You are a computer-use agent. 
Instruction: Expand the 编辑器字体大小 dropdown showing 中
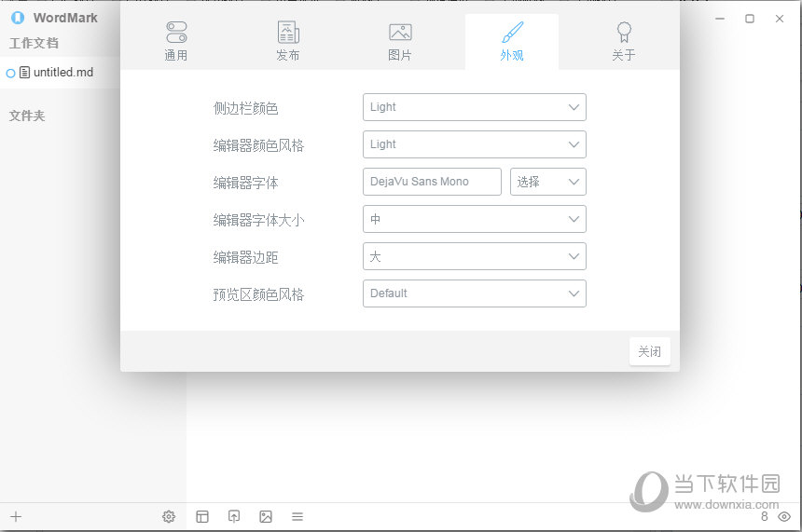tap(474, 219)
